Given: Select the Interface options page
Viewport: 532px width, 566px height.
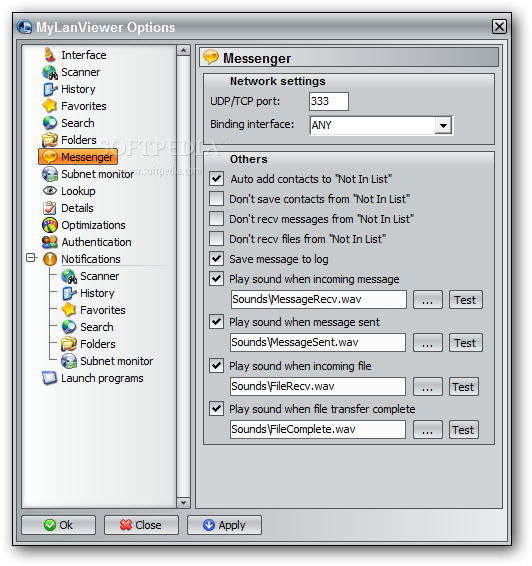Looking at the screenshot, I should click(84, 55).
